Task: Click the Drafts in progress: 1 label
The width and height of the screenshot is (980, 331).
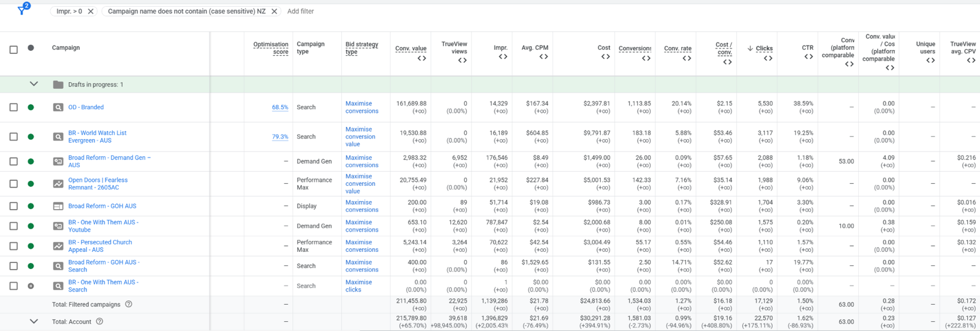Action: 96,85
